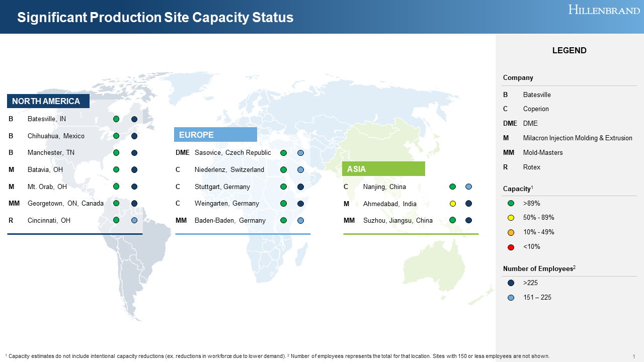644x362 pixels.
Task: Click the light blue employee dot for Cincinnati, OH
Action: point(134,220)
